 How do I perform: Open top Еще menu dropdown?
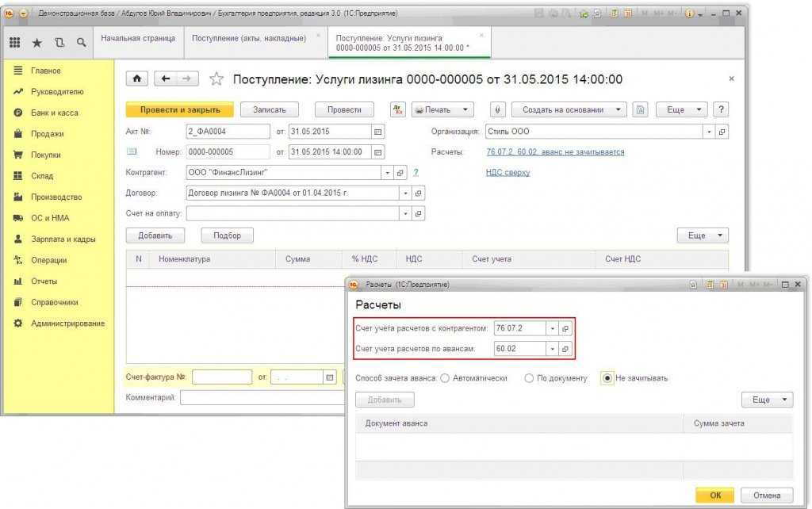click(682, 109)
